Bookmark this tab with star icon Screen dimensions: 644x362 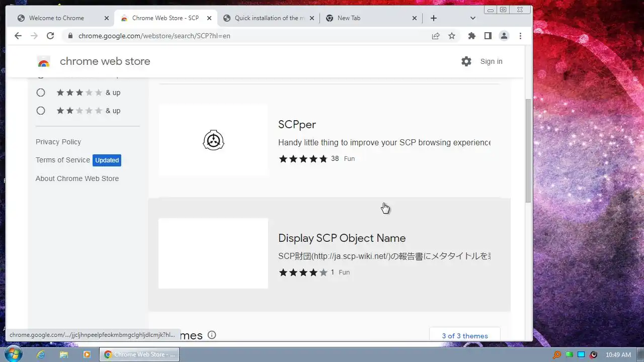452,36
